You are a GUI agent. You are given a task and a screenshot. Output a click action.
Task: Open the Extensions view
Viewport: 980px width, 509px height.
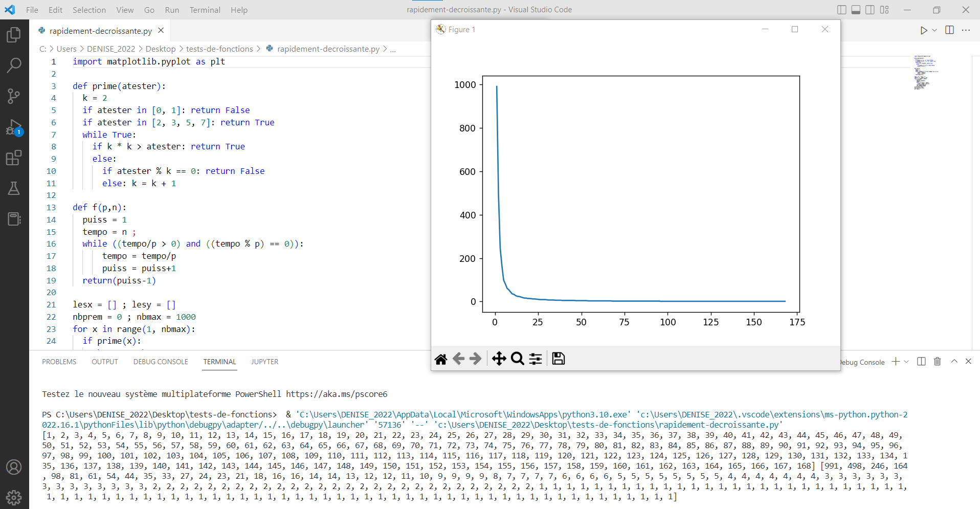click(14, 158)
